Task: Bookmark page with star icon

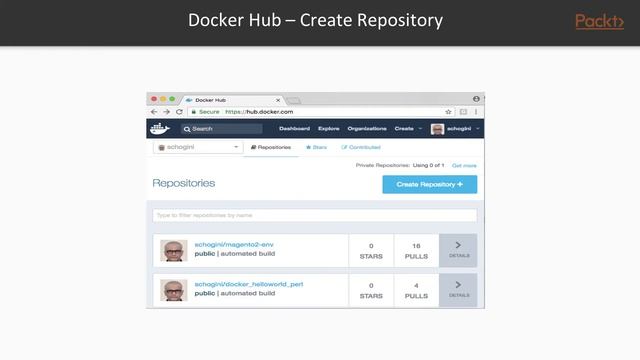Action: (x=448, y=111)
